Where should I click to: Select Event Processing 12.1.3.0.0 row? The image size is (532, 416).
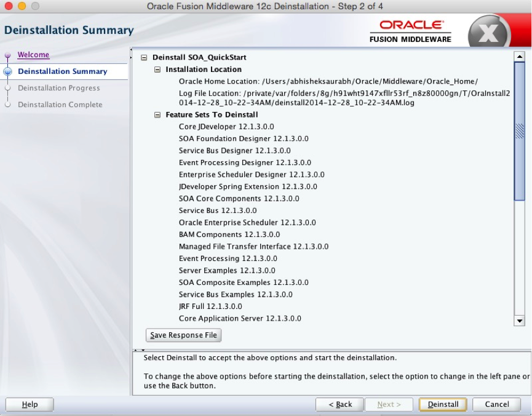(x=228, y=258)
